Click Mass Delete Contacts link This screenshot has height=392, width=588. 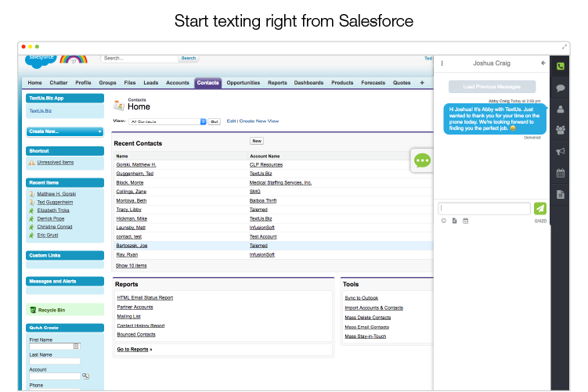368,318
